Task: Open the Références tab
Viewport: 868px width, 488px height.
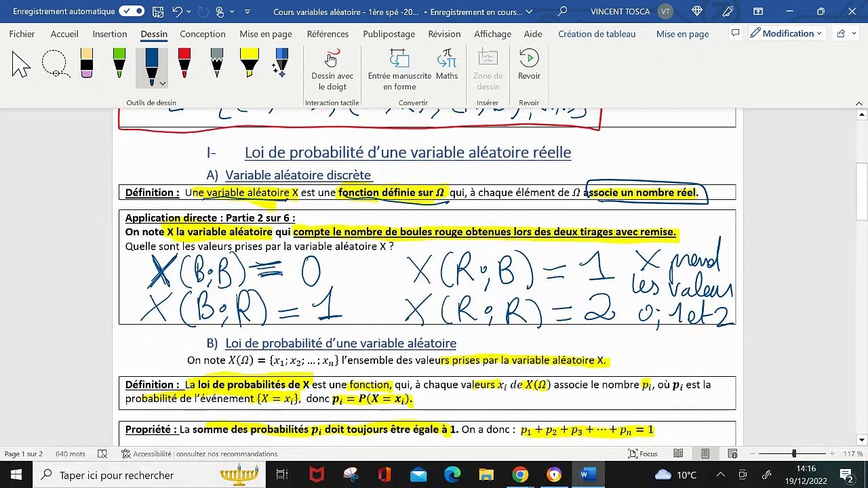Action: tap(328, 34)
